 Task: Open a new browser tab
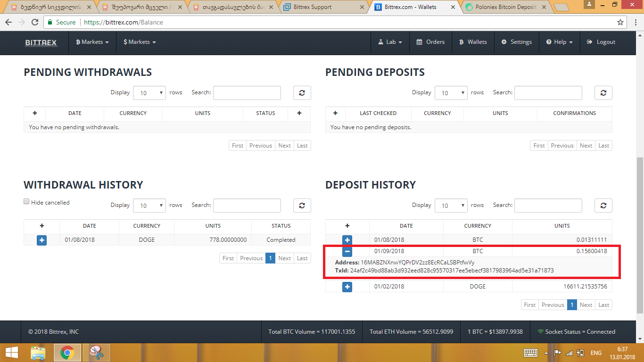click(561, 7)
